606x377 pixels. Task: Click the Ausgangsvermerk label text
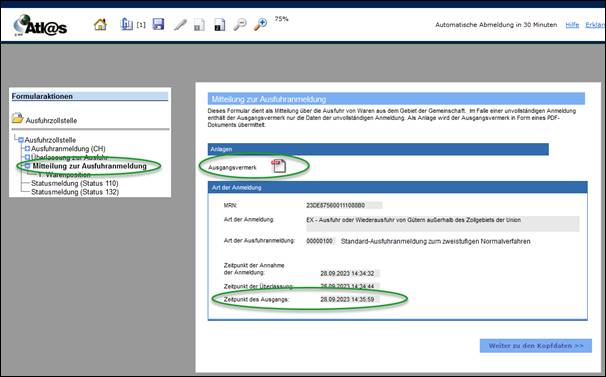[x=232, y=167]
